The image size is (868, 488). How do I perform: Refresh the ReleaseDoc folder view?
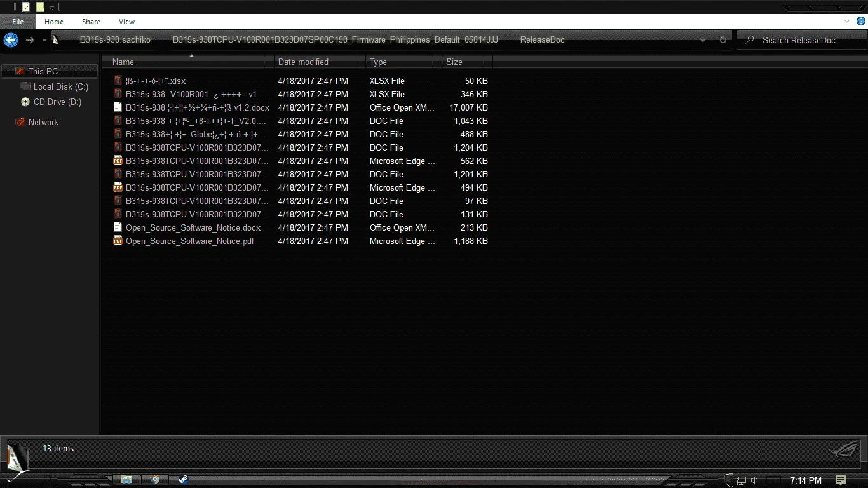[x=722, y=40]
